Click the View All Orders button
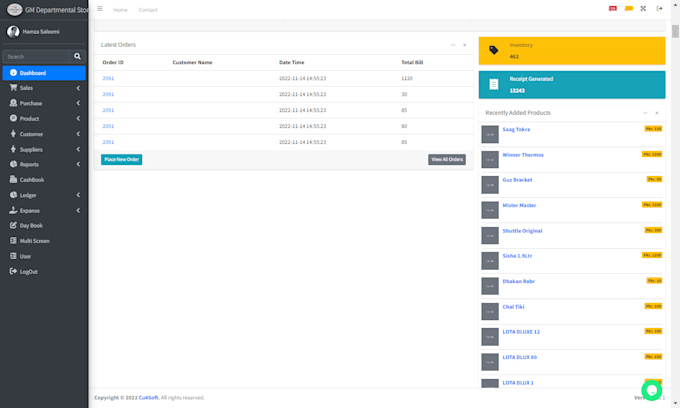 coord(447,160)
